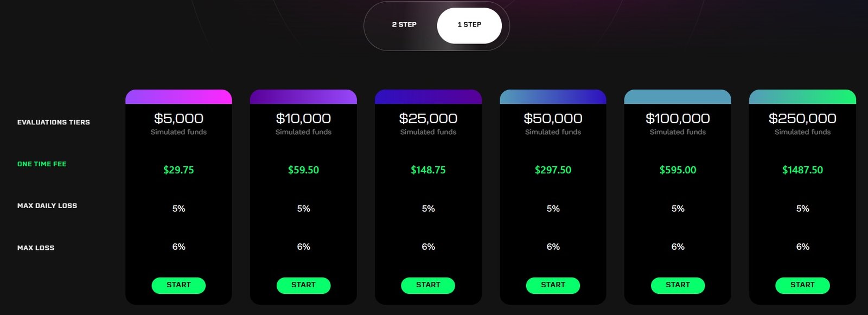This screenshot has height=315, width=868.
Task: Click the $297.50 fee in $50,000 column
Action: [x=553, y=170]
